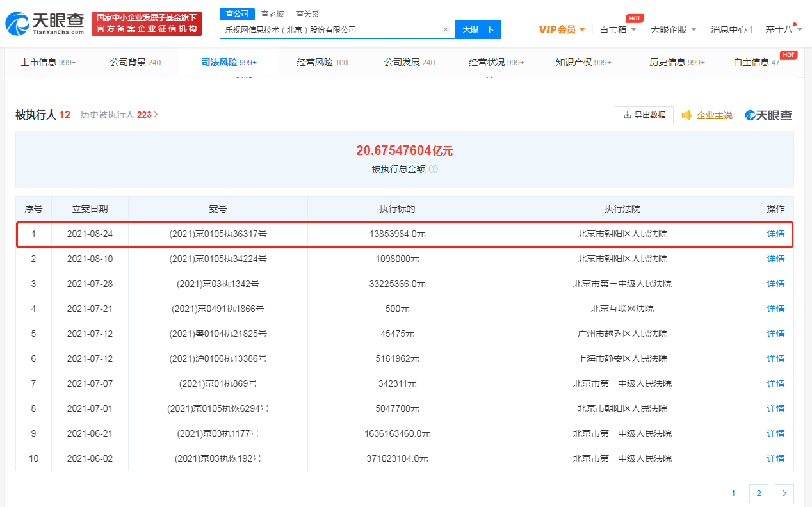点击第 2 页页码

759,494
